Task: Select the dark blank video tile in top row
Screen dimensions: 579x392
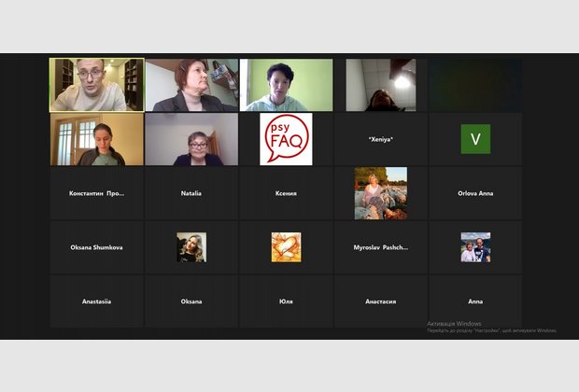Action: [x=475, y=85]
